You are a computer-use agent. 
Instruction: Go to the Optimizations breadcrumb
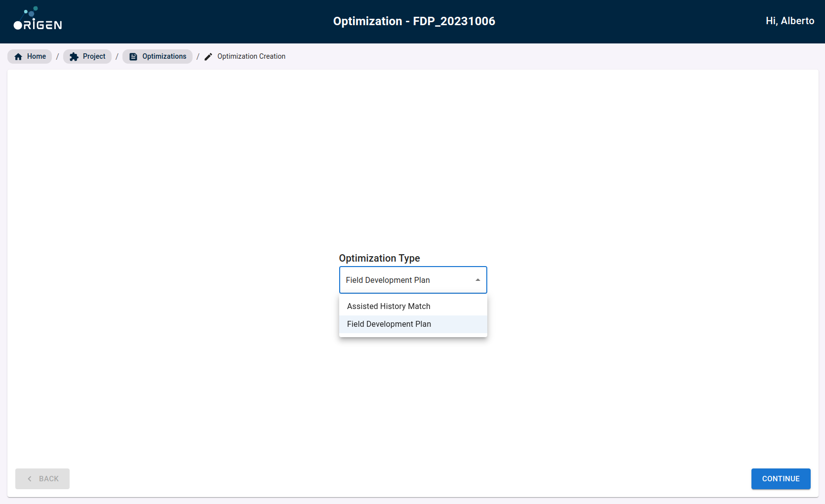click(157, 56)
